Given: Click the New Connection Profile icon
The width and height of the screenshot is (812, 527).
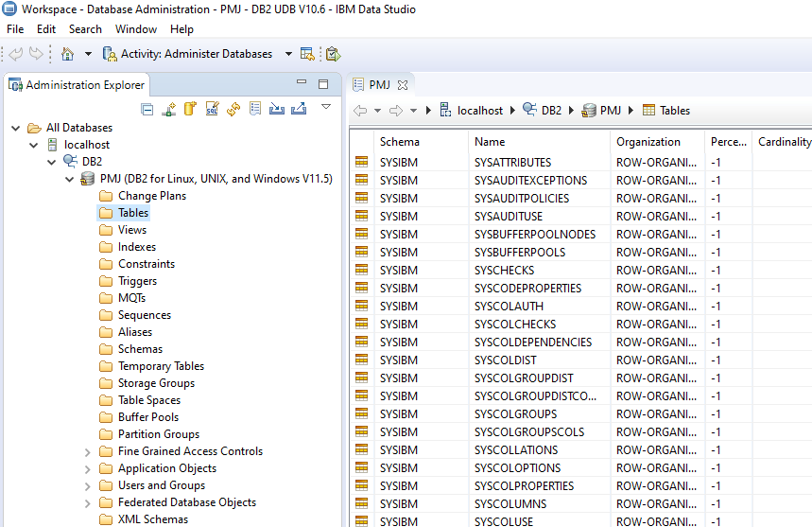Looking at the screenshot, I should [x=168, y=109].
